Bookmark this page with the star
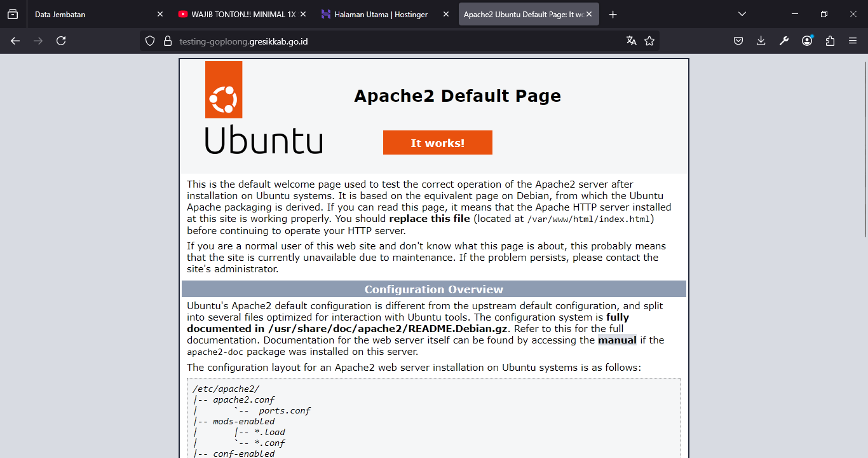Image resolution: width=868 pixels, height=458 pixels. [x=649, y=41]
